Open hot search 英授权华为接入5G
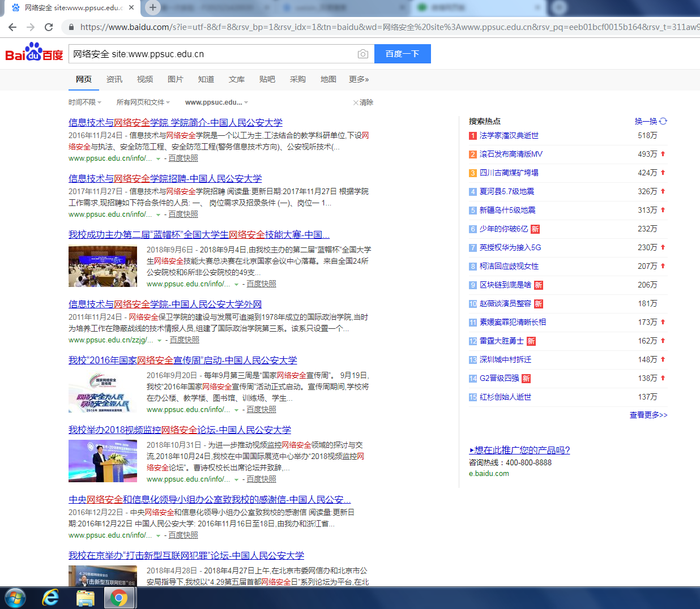This screenshot has width=700, height=609. click(x=510, y=247)
